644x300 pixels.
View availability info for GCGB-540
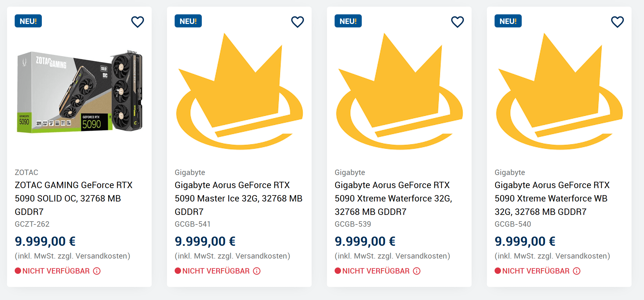[577, 271]
